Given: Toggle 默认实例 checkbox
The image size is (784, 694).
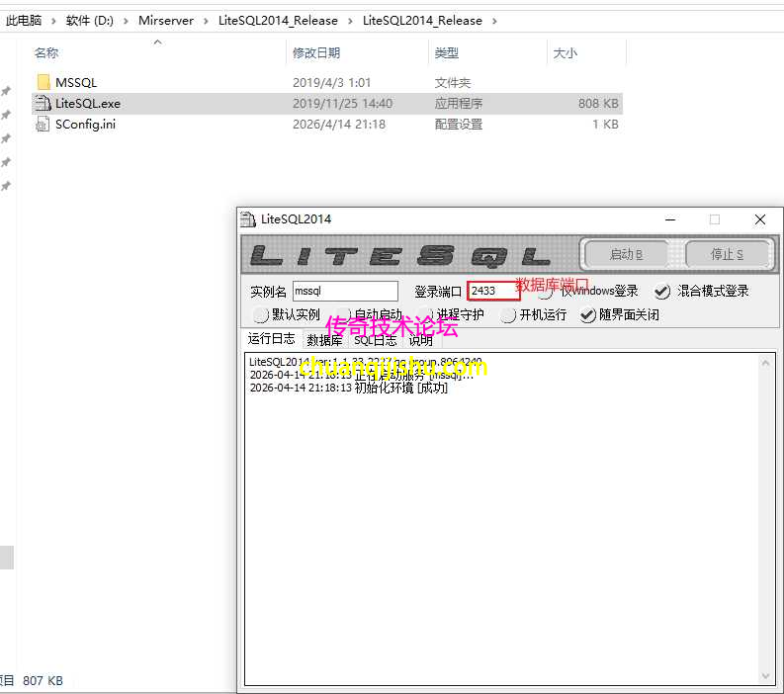Looking at the screenshot, I should pyautogui.click(x=260, y=315).
